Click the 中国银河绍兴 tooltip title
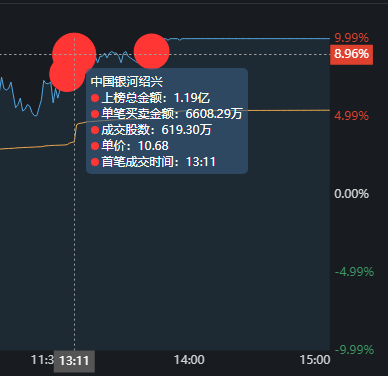388x376 pixels. coord(127,82)
